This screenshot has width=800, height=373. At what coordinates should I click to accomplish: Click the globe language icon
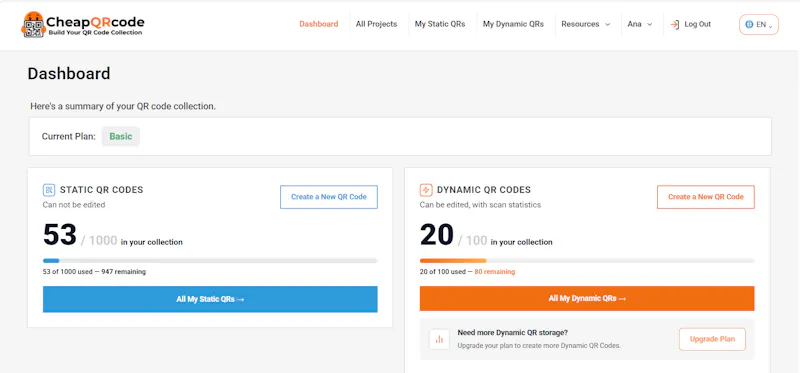point(749,24)
